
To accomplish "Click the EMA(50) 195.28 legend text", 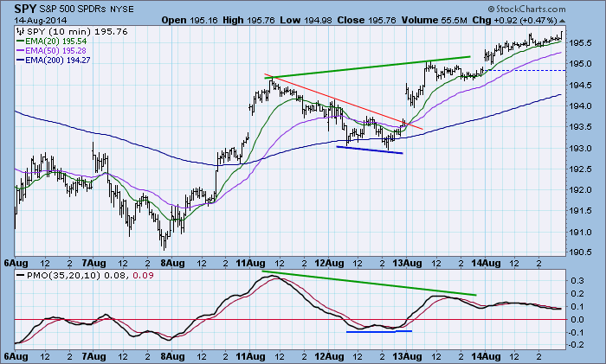I will click(x=55, y=50).
